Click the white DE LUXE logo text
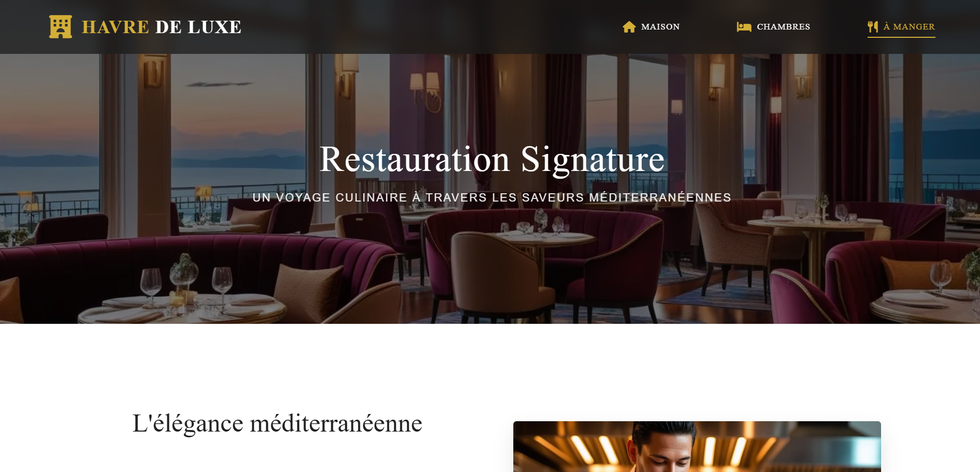 [198, 27]
